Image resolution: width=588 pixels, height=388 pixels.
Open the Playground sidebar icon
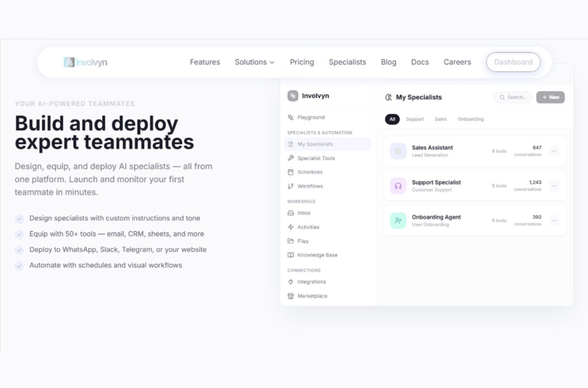291,117
